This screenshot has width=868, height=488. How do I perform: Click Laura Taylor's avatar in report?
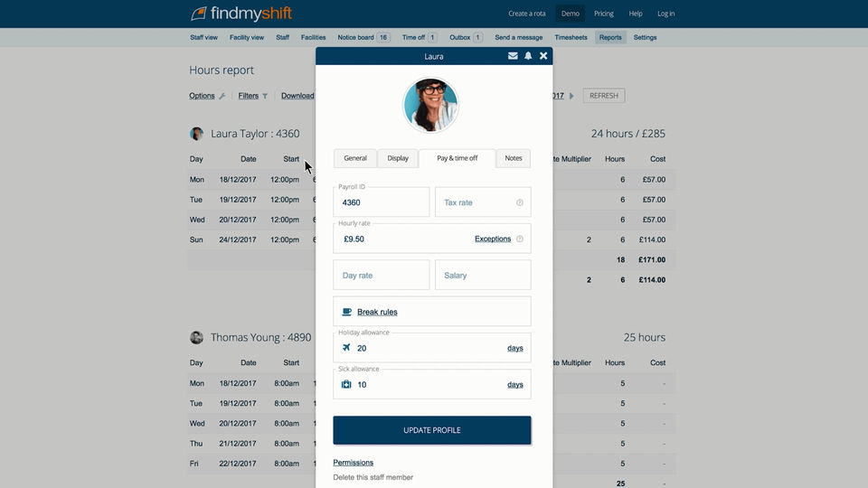point(196,134)
